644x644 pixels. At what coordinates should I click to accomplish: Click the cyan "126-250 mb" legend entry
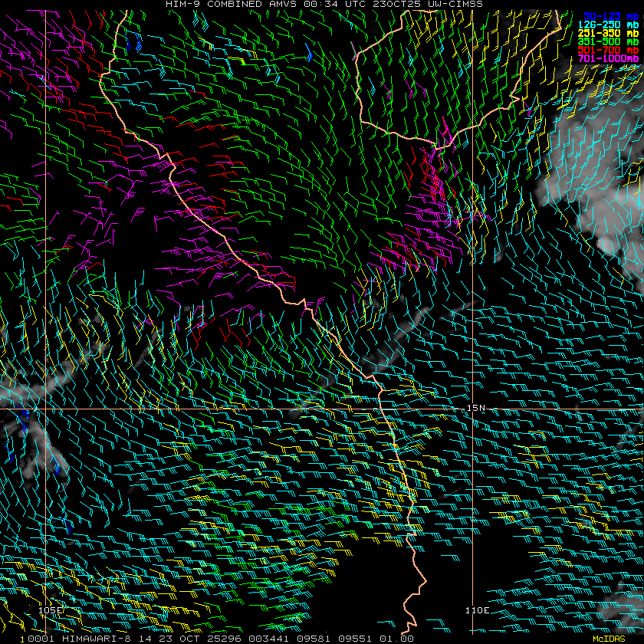pyautogui.click(x=608, y=25)
